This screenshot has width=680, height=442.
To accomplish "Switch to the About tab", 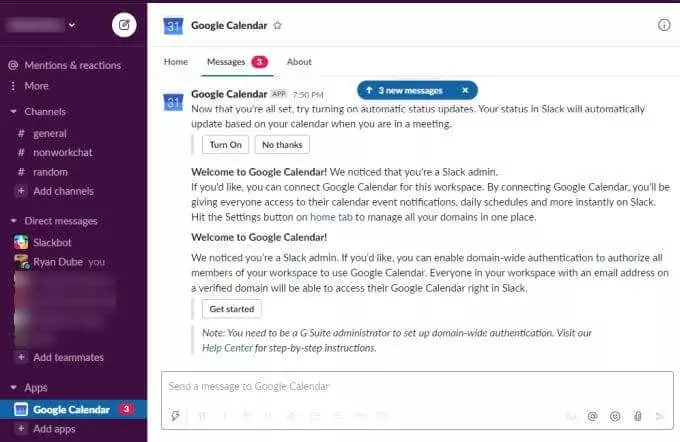I will [299, 62].
